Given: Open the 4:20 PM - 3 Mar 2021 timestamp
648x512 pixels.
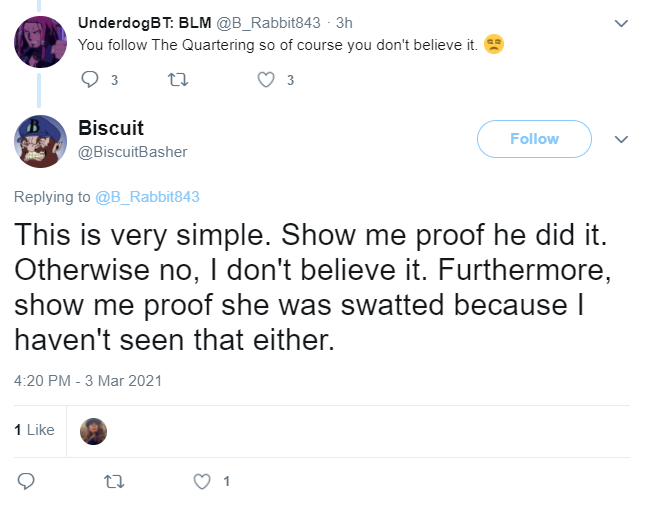Looking at the screenshot, I should coord(88,381).
